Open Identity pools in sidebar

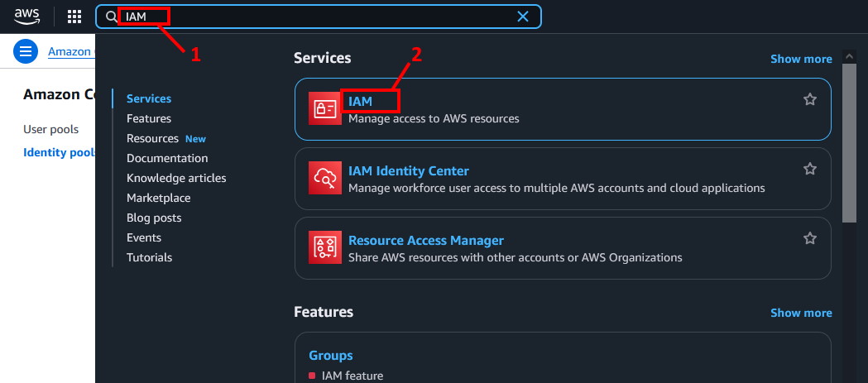coord(58,152)
